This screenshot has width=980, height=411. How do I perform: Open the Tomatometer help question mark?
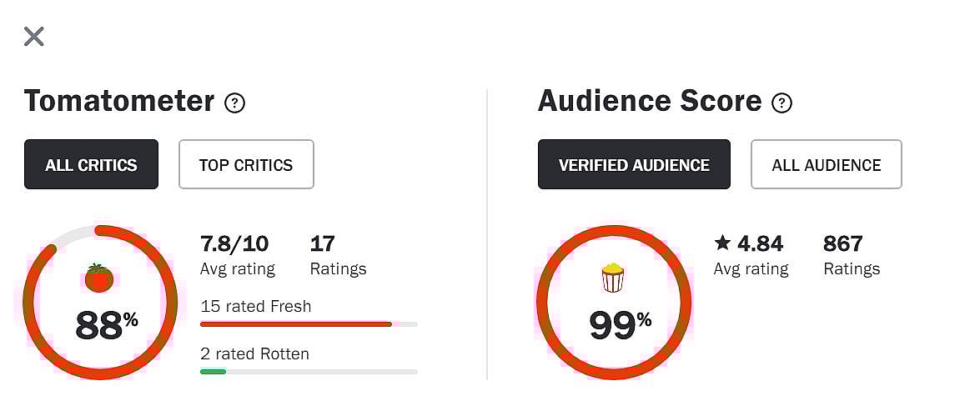235,103
